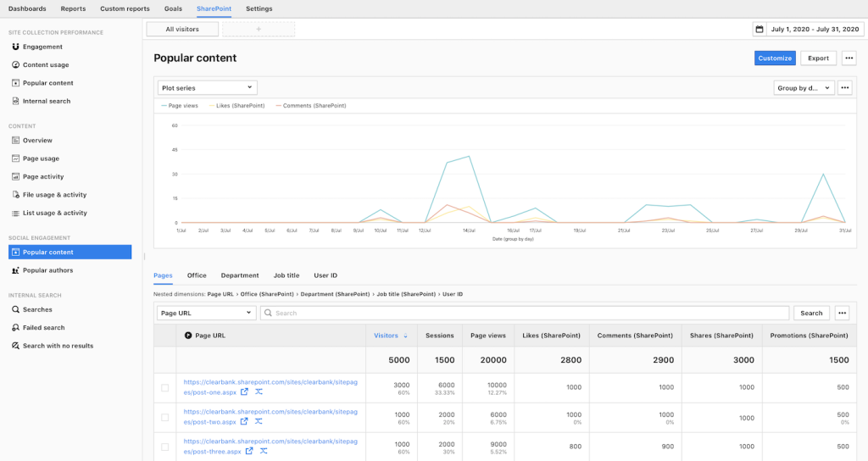Click the play icon in Page URL header
Screen dimensions: 868x461
coord(188,336)
